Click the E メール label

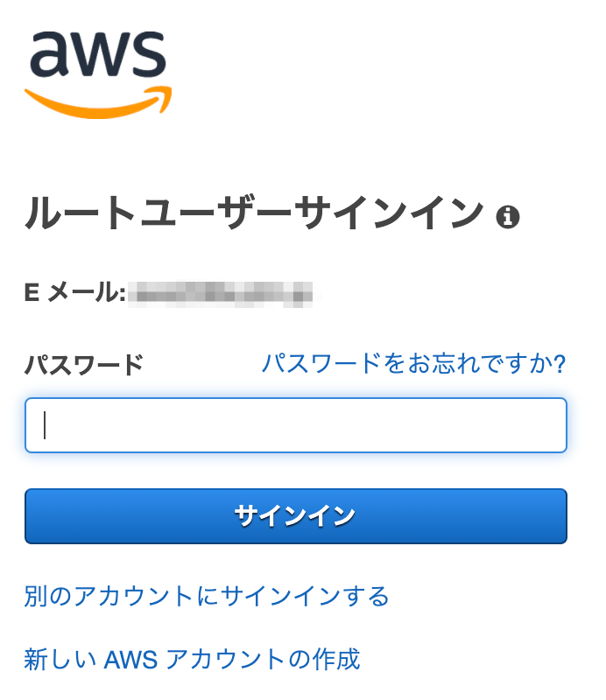pos(75,293)
